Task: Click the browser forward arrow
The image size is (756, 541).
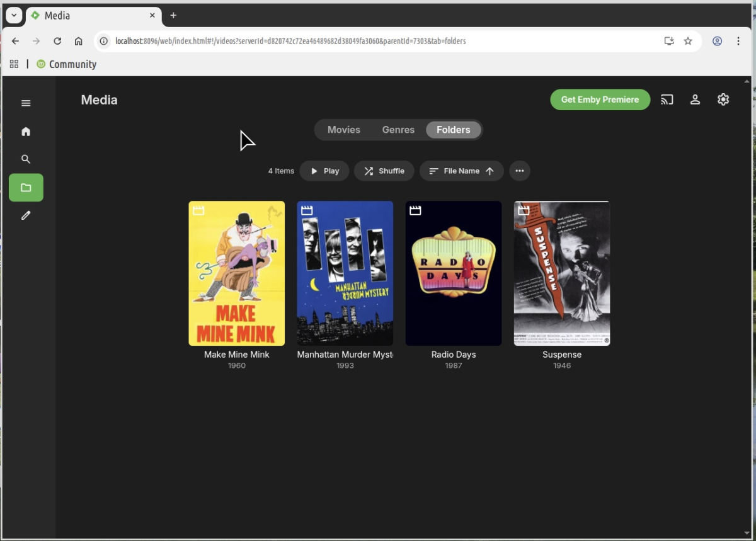Action: pos(37,41)
